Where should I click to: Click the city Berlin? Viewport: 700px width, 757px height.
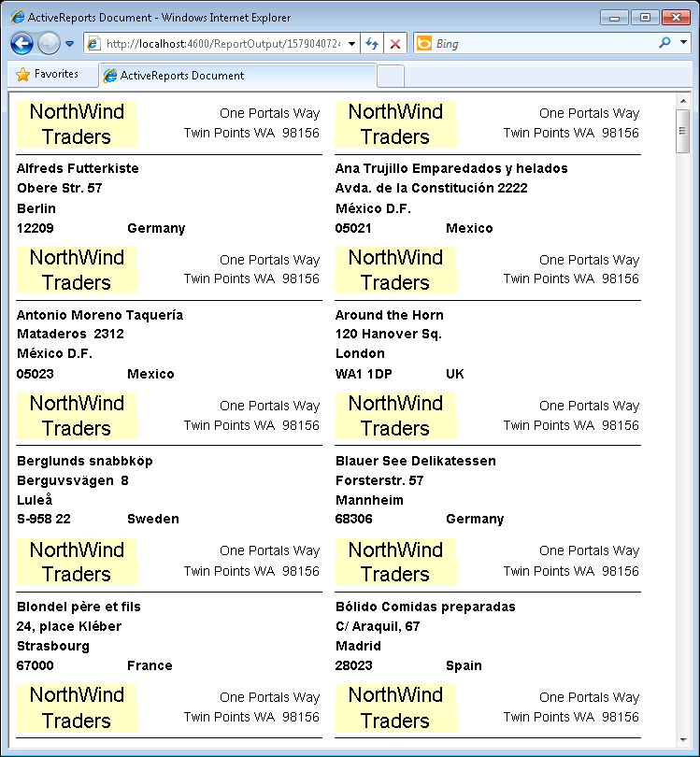[x=36, y=208]
